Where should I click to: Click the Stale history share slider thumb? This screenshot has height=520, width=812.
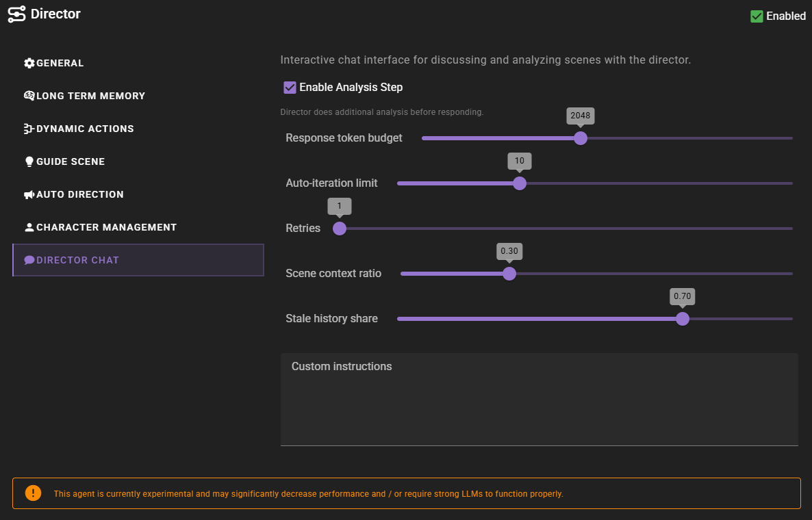click(682, 319)
